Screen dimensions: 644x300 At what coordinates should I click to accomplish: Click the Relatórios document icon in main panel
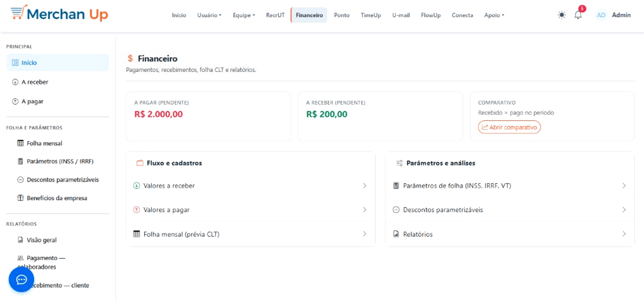396,234
